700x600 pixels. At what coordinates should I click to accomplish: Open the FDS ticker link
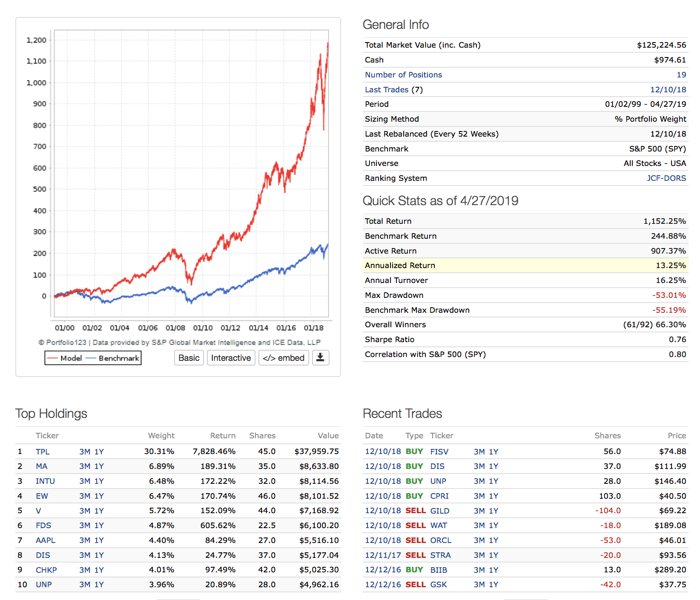click(43, 526)
